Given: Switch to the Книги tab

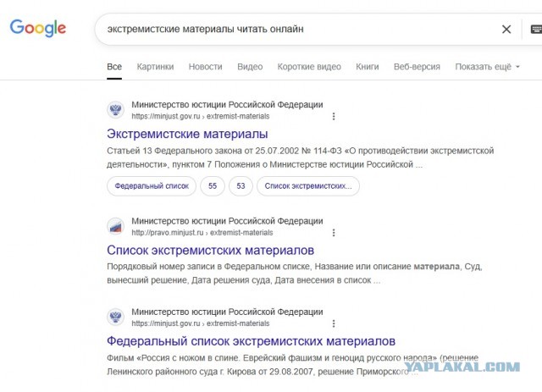Looking at the screenshot, I should pyautogui.click(x=367, y=67).
